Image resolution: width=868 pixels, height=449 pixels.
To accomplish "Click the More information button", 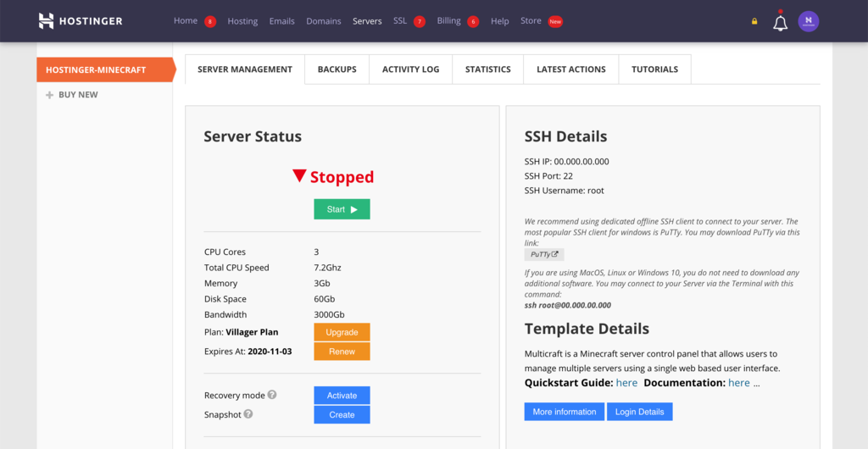I will tap(564, 412).
